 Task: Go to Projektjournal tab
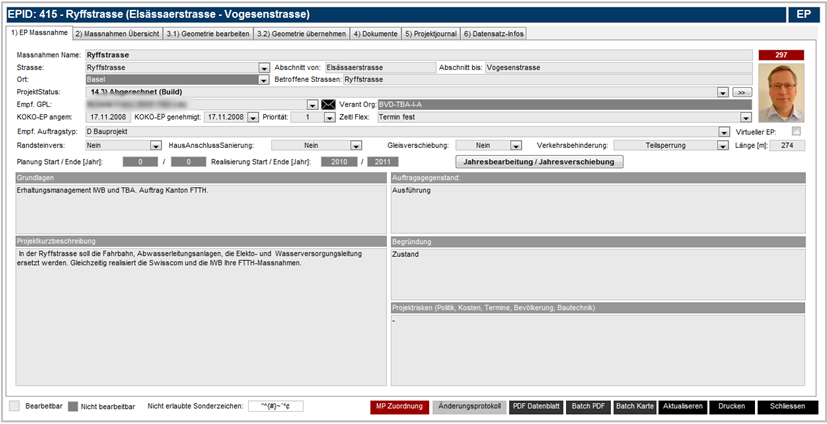pos(430,33)
